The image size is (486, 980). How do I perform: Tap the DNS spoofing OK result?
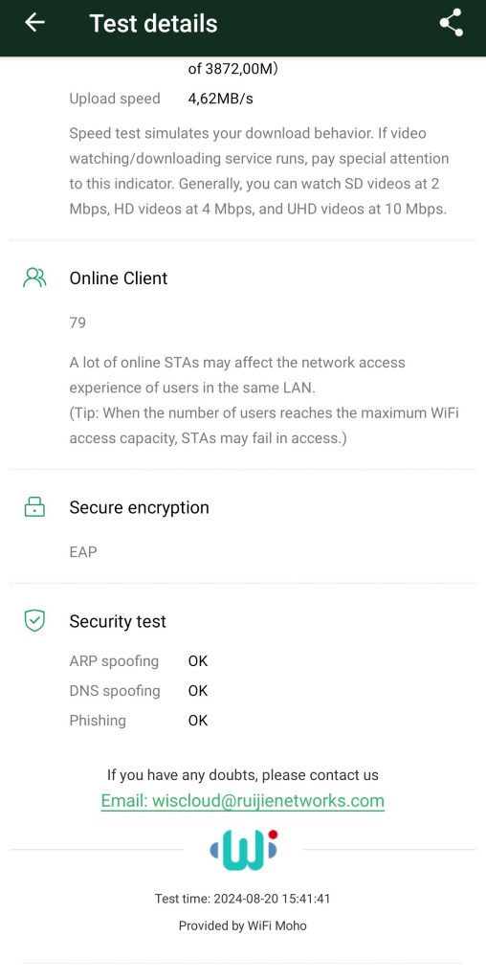(x=197, y=691)
